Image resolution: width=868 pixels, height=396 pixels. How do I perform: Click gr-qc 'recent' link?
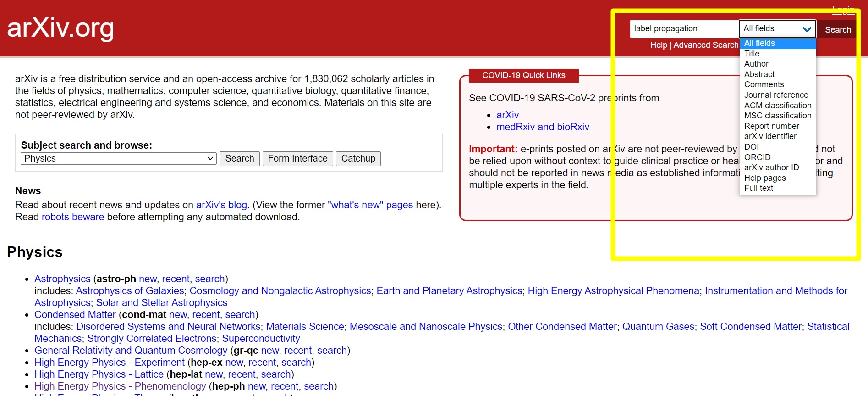coord(298,351)
